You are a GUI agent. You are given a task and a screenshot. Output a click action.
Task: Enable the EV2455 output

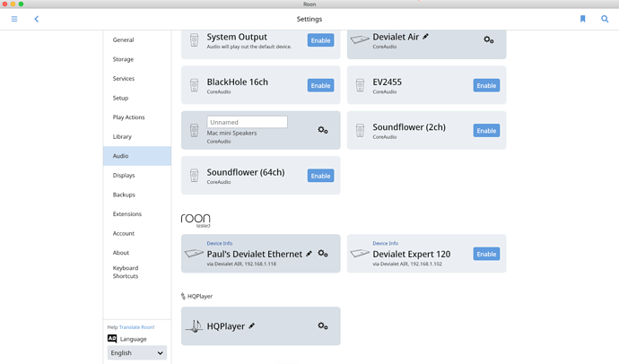pyautogui.click(x=486, y=85)
